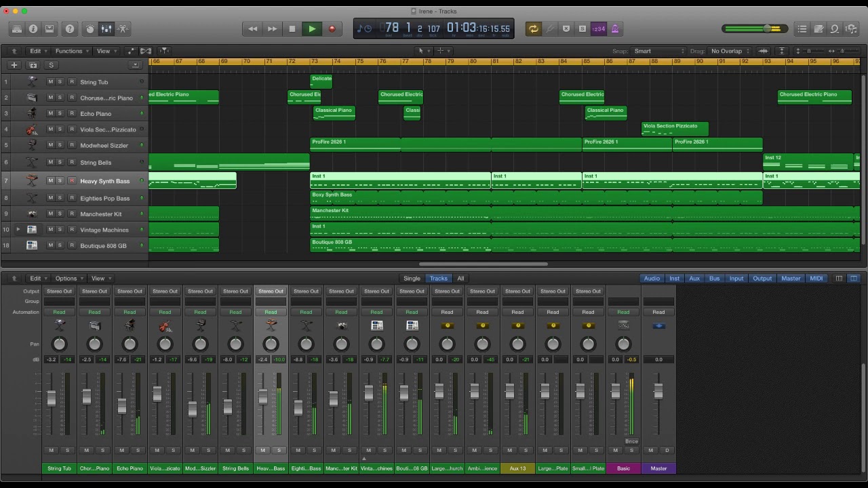Record-enable the Heavy Synth Bass track
Screen dimensions: 868x488
pos(72,181)
